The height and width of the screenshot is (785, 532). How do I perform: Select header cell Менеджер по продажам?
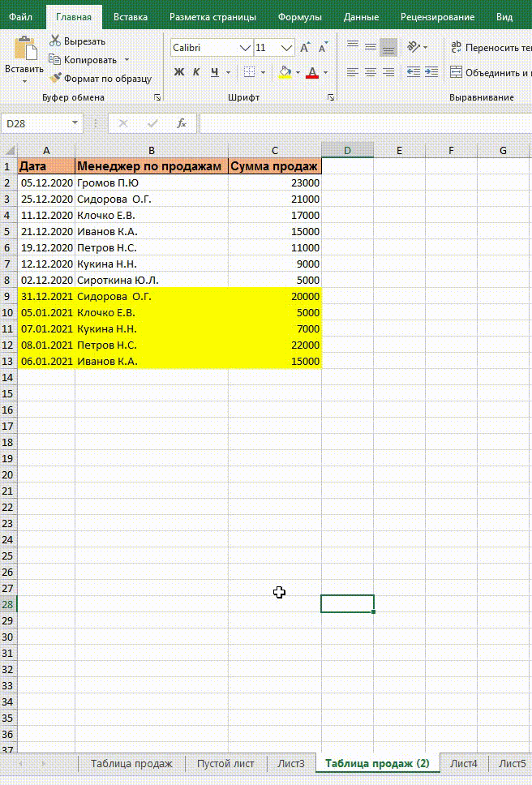pyautogui.click(x=152, y=166)
